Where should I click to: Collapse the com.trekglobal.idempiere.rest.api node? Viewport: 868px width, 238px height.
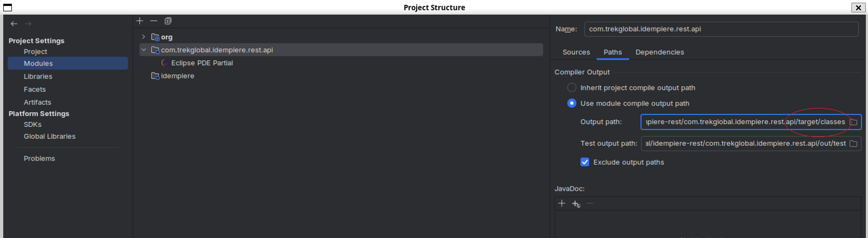(144, 50)
